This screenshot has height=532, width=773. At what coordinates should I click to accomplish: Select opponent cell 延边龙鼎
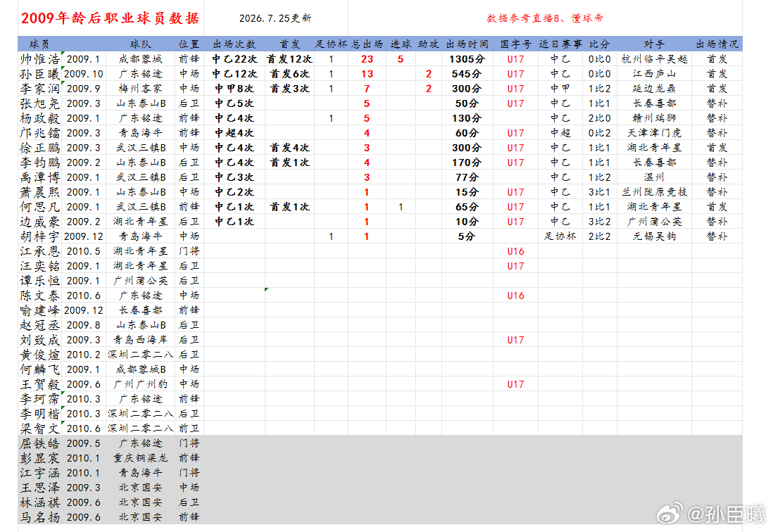[654, 89]
